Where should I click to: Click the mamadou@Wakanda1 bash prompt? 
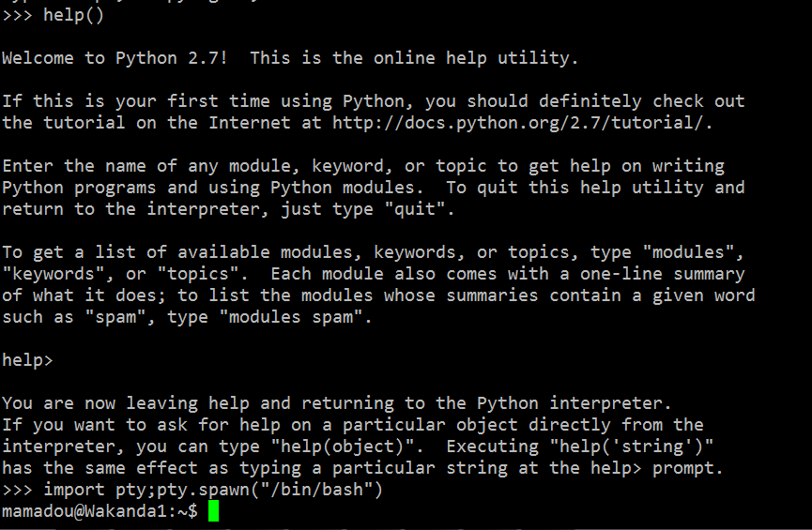100,511
